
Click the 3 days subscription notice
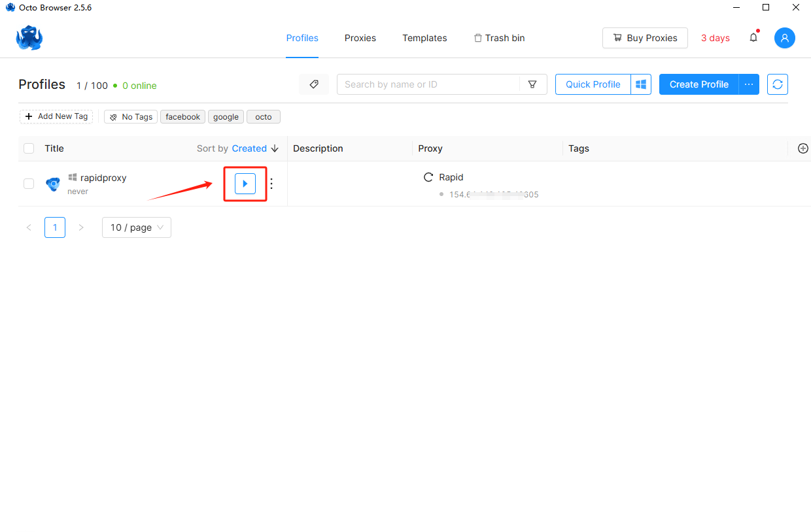click(x=716, y=38)
